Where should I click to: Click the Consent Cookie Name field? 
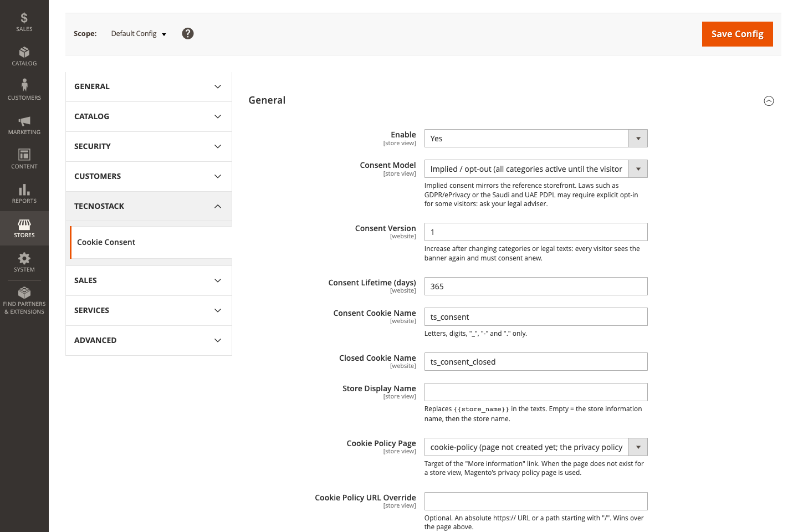click(536, 317)
